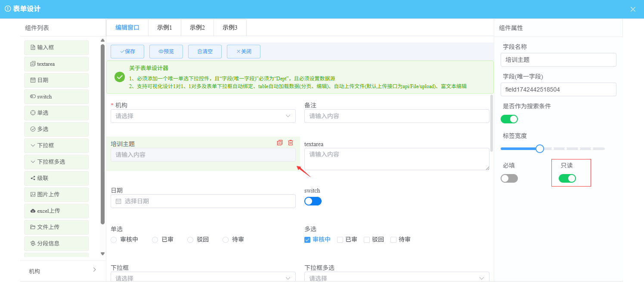The width and height of the screenshot is (644, 297).
Task: Uncheck the 审核中 checkbox
Action: coord(307,240)
